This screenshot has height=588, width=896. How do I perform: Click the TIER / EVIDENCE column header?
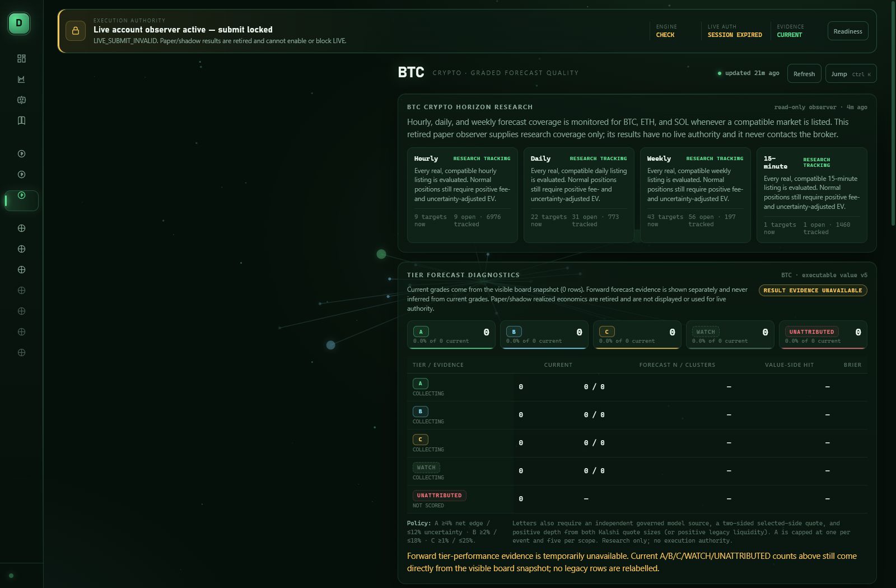point(438,365)
